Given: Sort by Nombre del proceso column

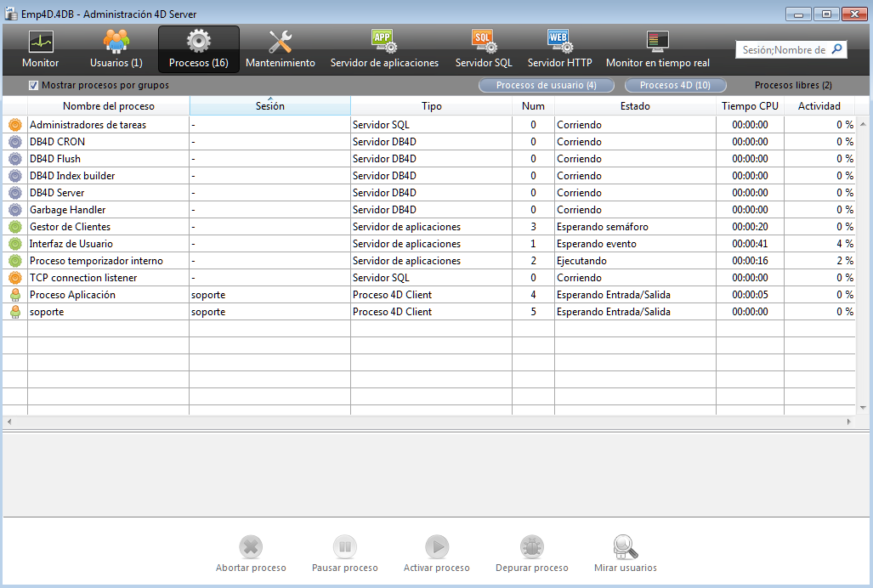Looking at the screenshot, I should tap(108, 106).
